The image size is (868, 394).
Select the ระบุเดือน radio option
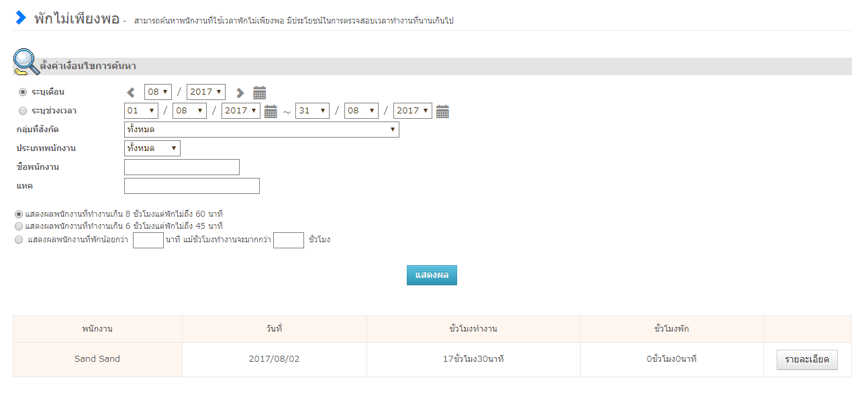tap(23, 92)
